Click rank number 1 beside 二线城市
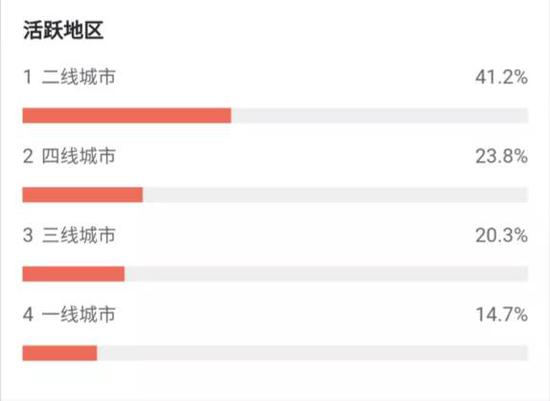 click(28, 77)
